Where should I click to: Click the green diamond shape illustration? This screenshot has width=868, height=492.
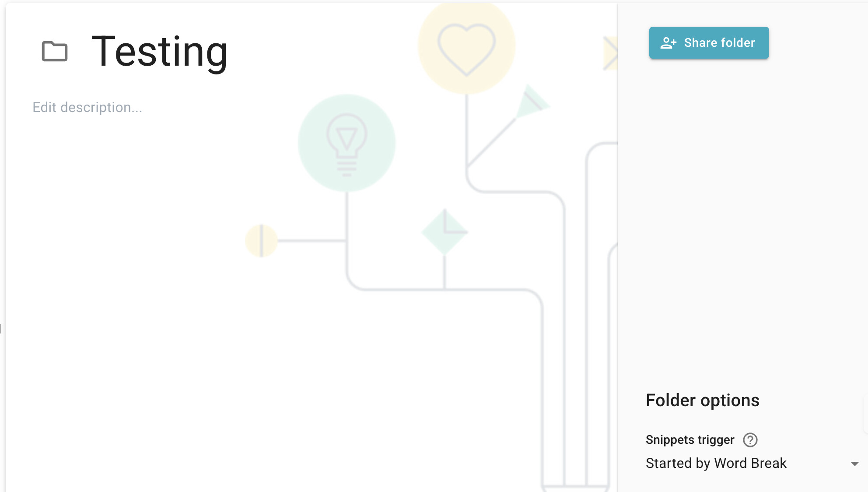pyautogui.click(x=444, y=232)
